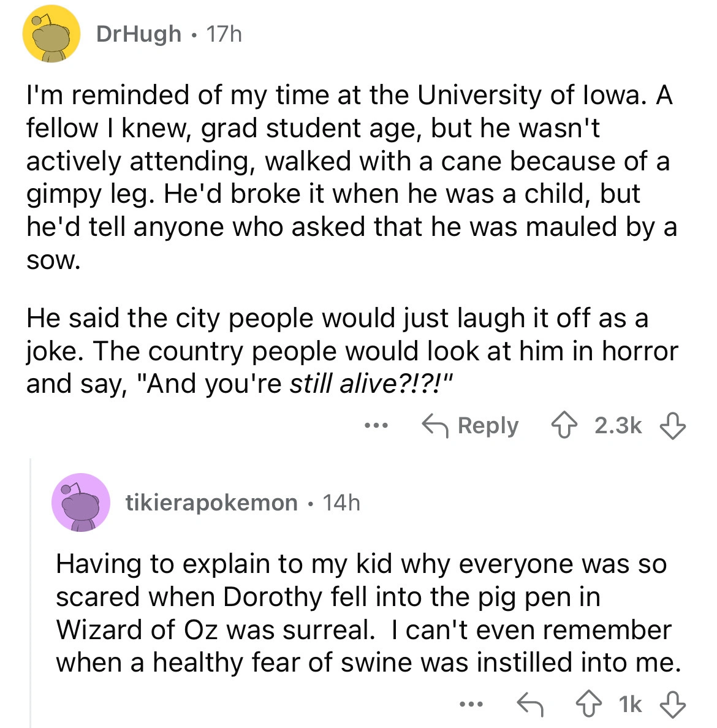Click reply arrow on tikierapokemon's comment
The width and height of the screenshot is (717, 728).
click(531, 705)
